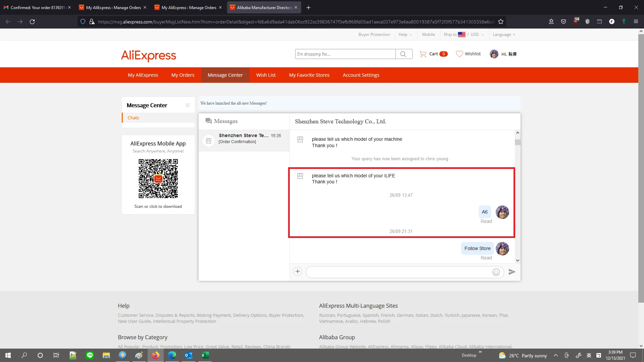The height and width of the screenshot is (362, 644).
Task: Click the search magnifier icon
Action: click(x=404, y=54)
